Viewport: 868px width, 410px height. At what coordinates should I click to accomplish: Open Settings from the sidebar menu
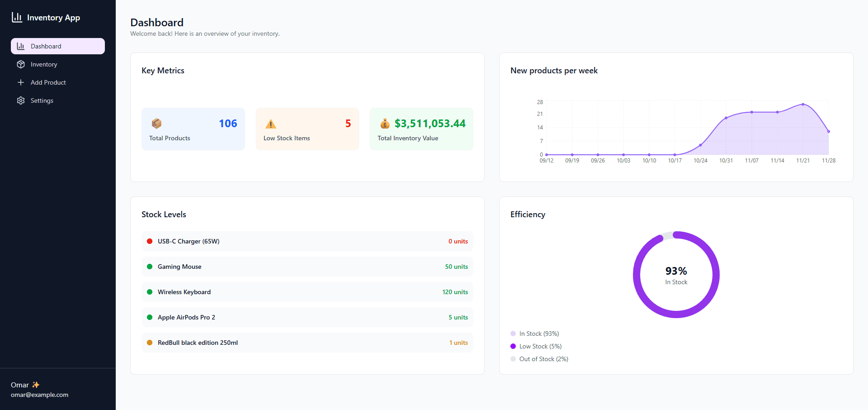tap(42, 100)
